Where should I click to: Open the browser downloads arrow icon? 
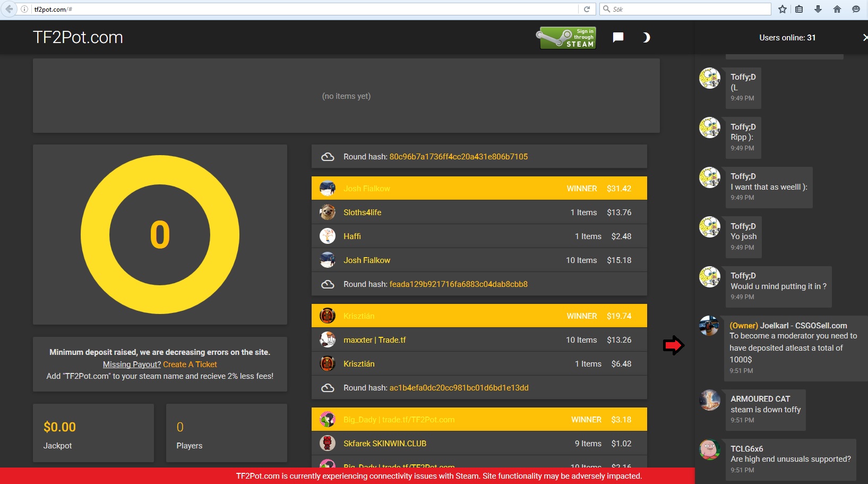[818, 9]
